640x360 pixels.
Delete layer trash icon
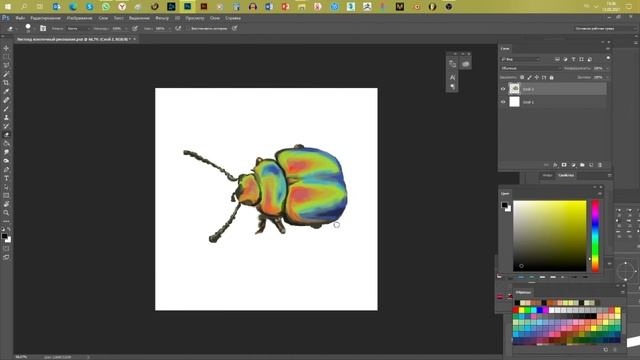pos(600,165)
